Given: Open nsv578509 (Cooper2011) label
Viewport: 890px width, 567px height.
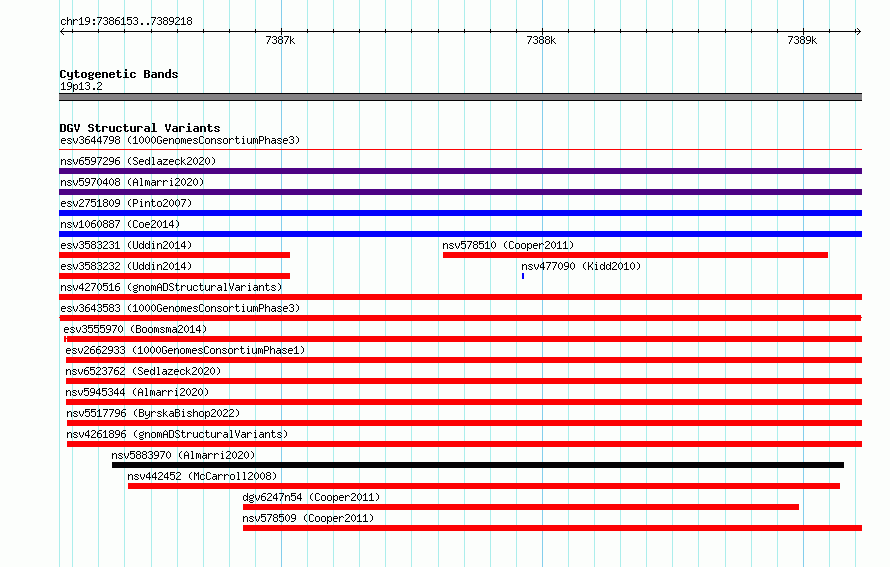Looking at the screenshot, I should (308, 518).
